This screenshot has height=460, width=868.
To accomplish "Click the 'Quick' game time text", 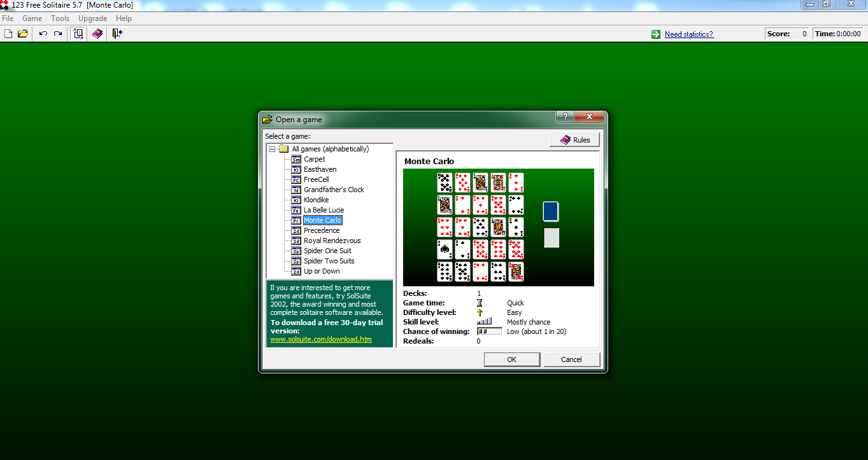I will coord(516,303).
